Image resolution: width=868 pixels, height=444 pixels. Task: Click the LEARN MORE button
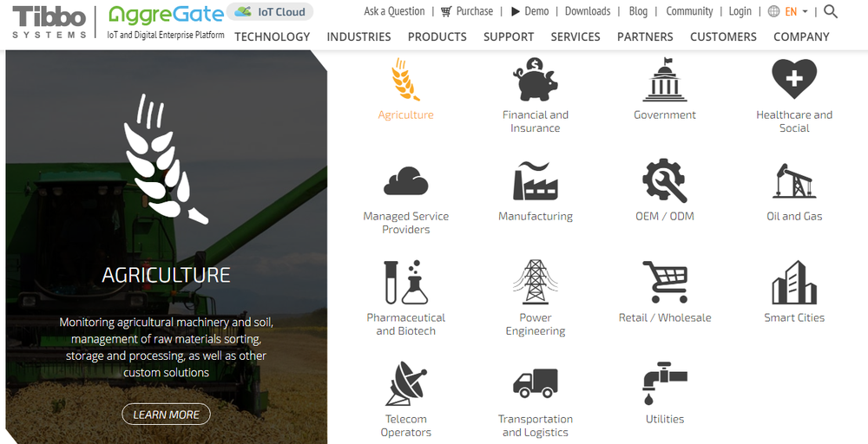pyautogui.click(x=166, y=415)
